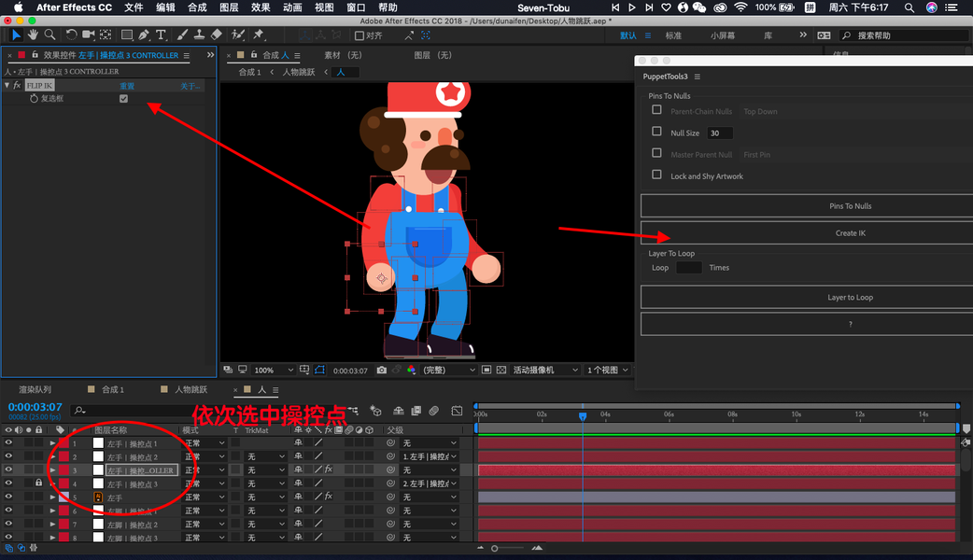
Task: Open the 活动摄像机 camera dropdown
Action: 544,371
